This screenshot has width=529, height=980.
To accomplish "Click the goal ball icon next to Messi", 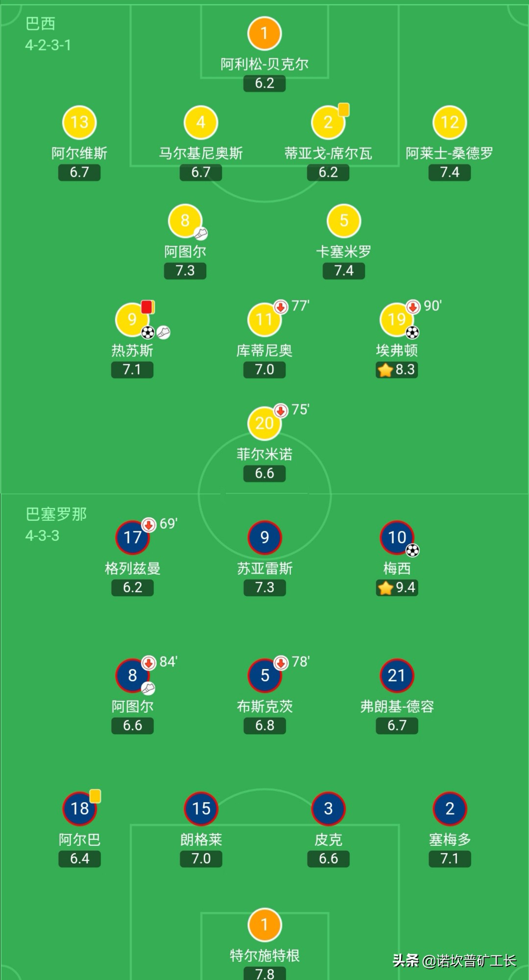I will pyautogui.click(x=413, y=551).
